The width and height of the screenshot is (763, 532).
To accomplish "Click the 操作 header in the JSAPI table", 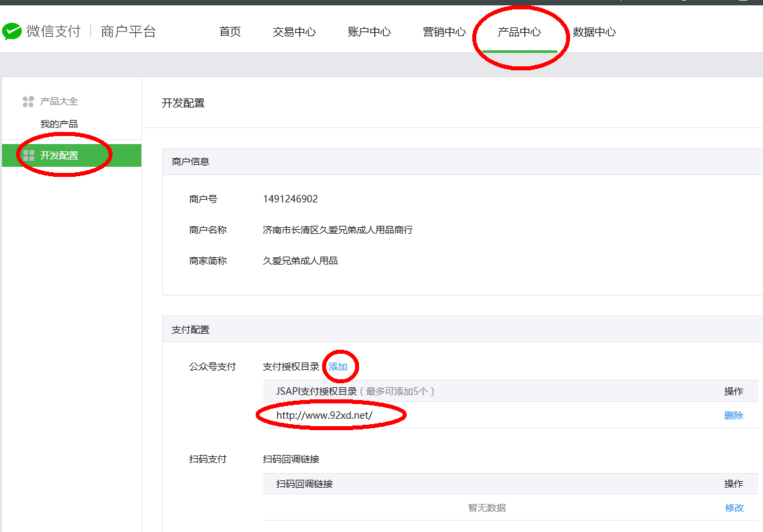I will click(734, 391).
